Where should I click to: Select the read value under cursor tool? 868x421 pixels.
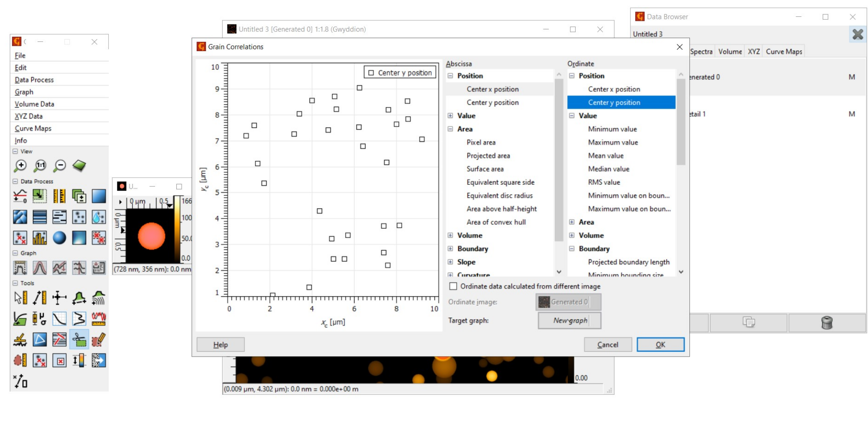(x=20, y=298)
